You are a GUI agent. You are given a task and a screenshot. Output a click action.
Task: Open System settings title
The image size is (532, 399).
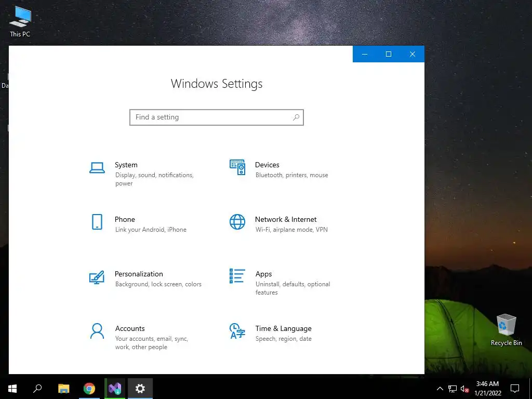(x=126, y=165)
